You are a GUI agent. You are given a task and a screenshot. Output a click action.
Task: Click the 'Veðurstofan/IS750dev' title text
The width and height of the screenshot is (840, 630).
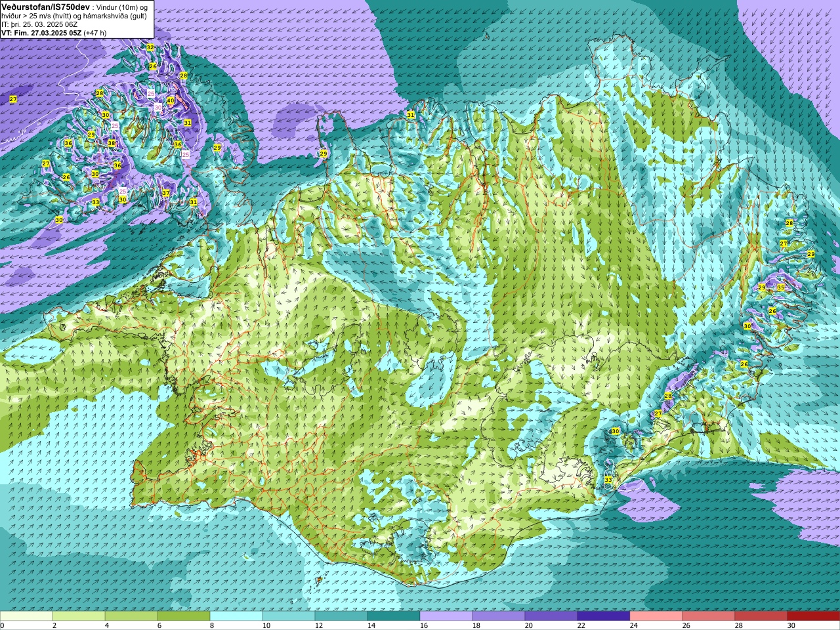[46, 6]
